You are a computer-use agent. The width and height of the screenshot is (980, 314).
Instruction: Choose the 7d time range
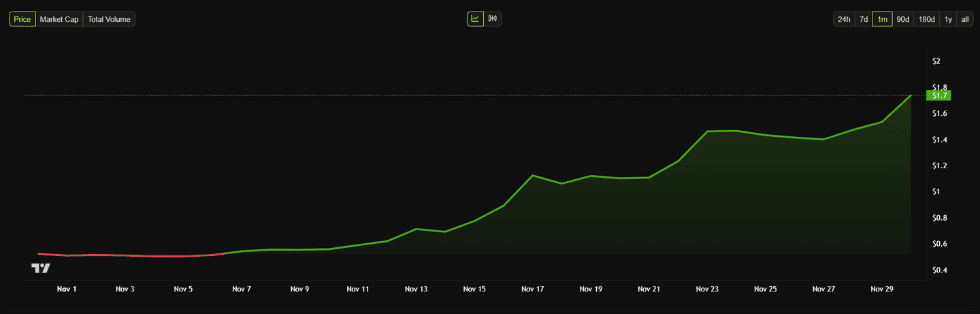click(x=863, y=19)
